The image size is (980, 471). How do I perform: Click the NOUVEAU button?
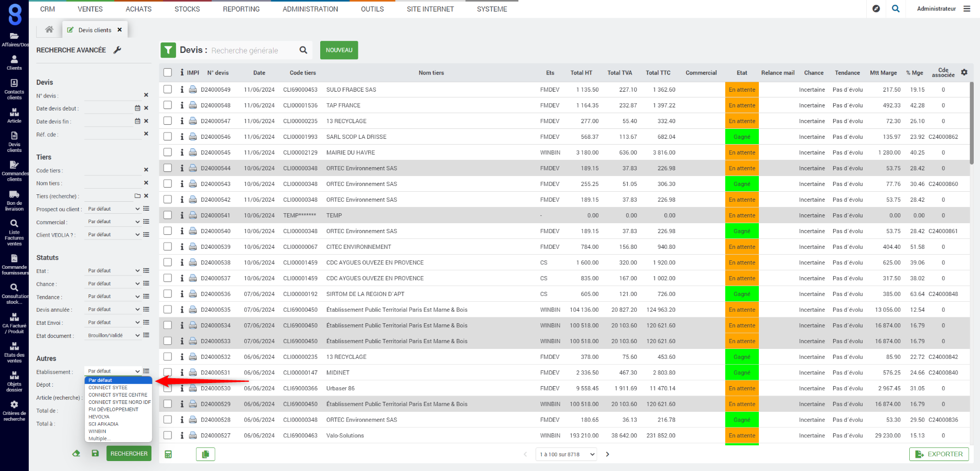(x=339, y=50)
